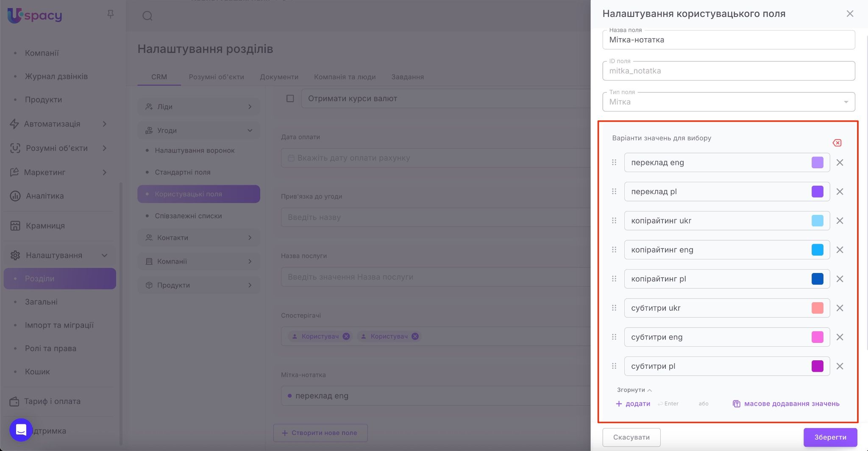This screenshot has height=451, width=868.
Task: Pin the sidebar with pin icon
Action: [x=111, y=15]
